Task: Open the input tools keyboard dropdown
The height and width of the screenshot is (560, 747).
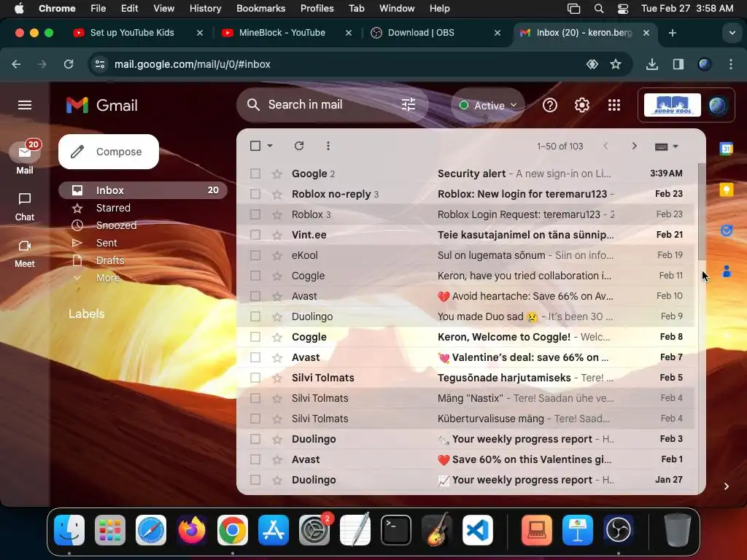Action: (x=667, y=147)
